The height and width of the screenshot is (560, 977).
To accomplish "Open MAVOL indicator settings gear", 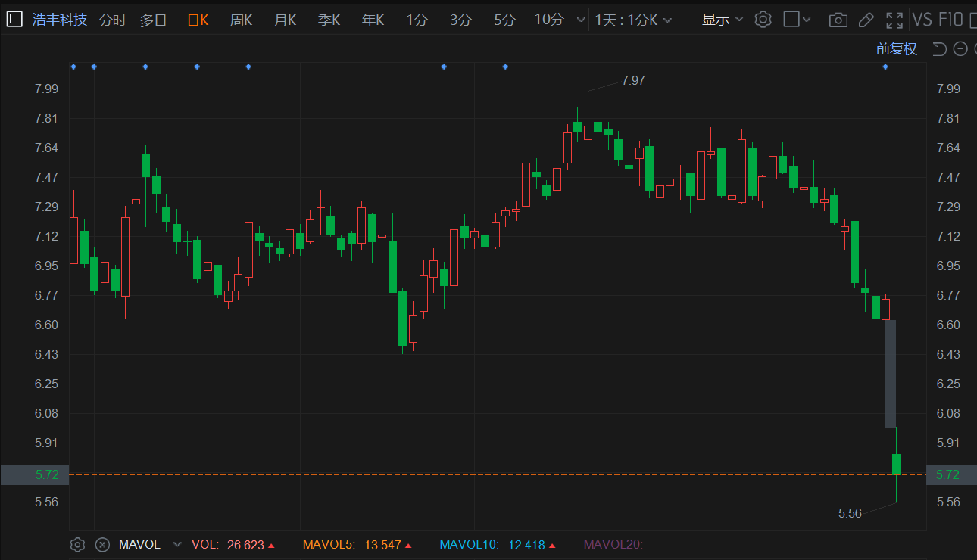I will pyautogui.click(x=77, y=544).
